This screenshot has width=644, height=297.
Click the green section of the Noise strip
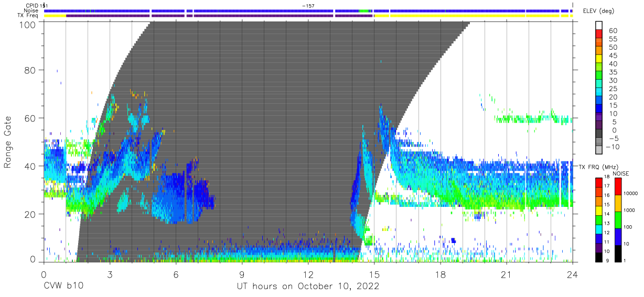[363, 10]
